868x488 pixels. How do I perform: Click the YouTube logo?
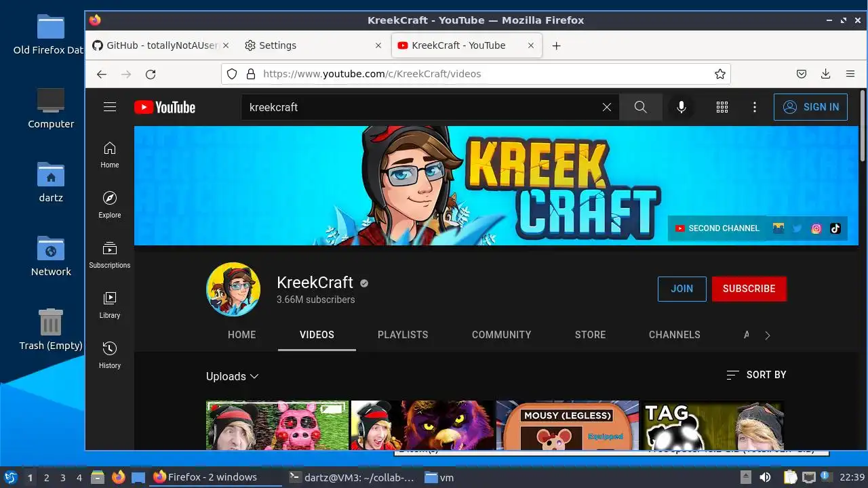pos(165,107)
